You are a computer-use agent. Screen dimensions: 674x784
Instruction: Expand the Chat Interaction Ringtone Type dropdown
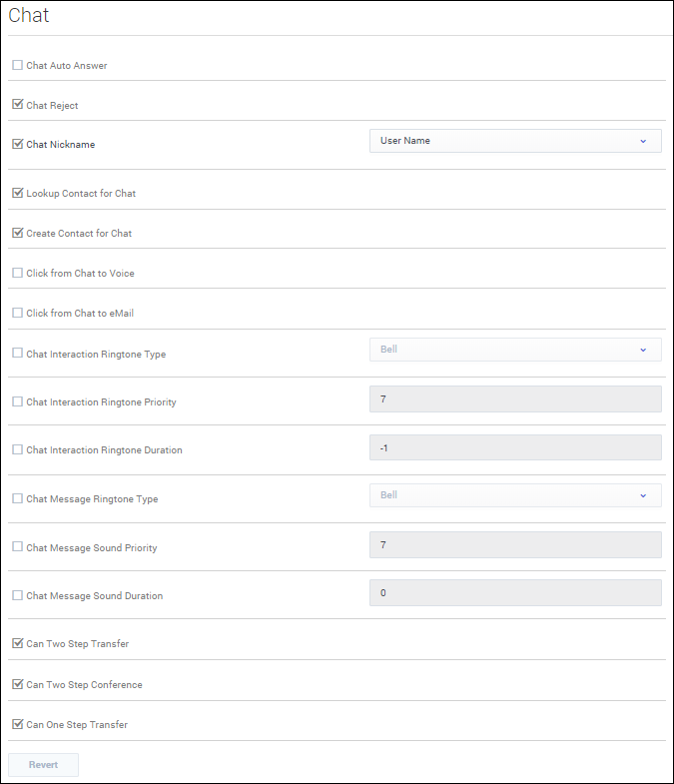point(514,350)
